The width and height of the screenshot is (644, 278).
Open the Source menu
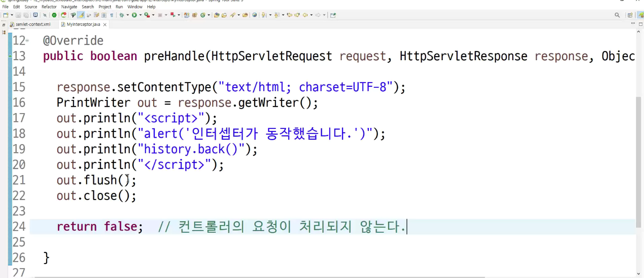(31, 7)
